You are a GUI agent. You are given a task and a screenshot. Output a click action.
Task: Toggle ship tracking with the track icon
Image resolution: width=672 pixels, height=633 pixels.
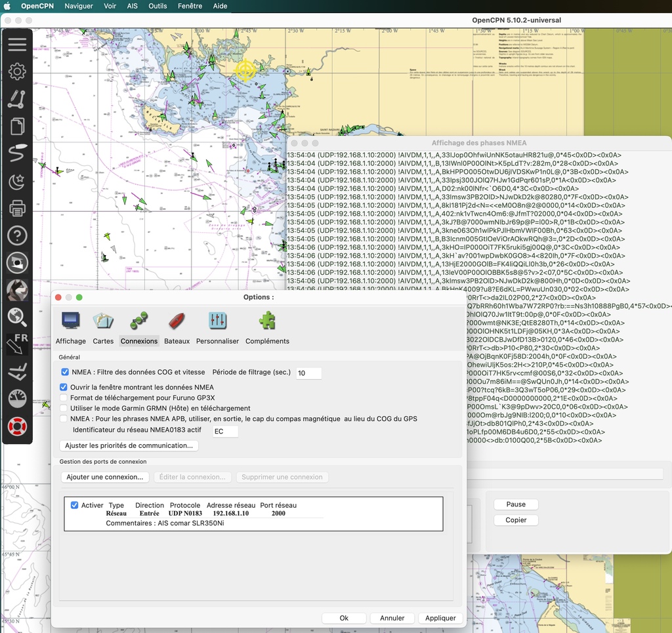click(x=17, y=153)
